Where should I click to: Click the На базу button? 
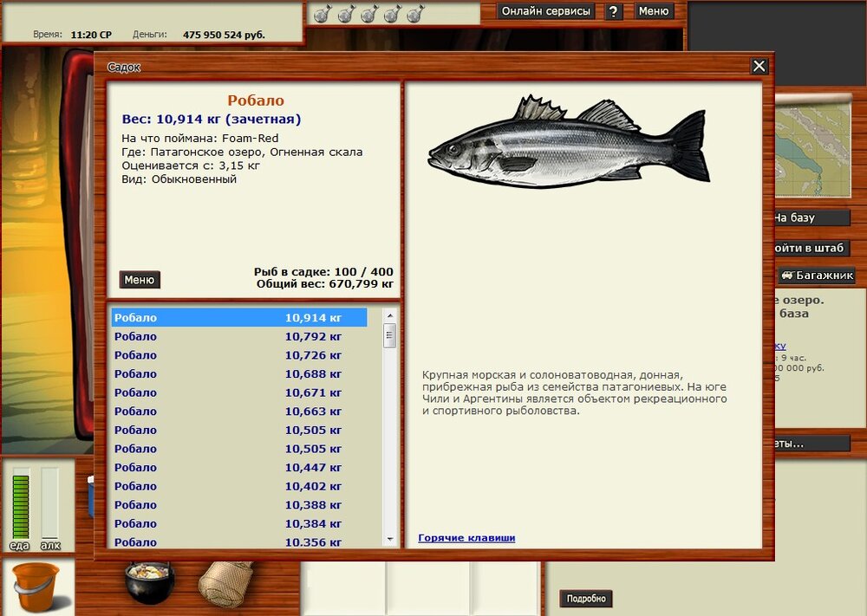pos(812,217)
